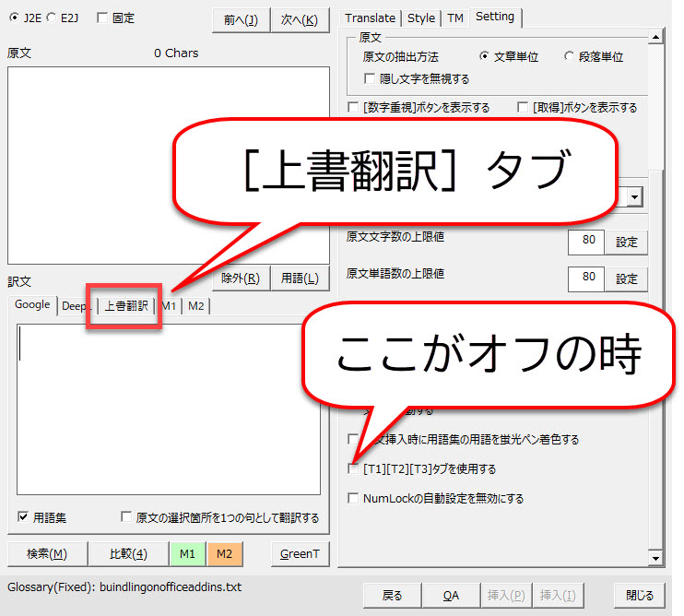
Task: Click the orange M2 button
Action: pyautogui.click(x=224, y=554)
